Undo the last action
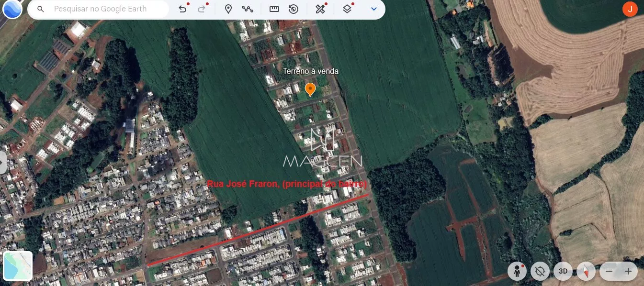644x286 pixels. click(x=182, y=9)
